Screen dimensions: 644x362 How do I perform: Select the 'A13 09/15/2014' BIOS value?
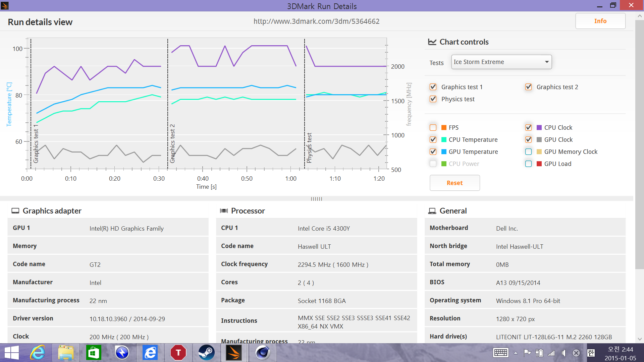pyautogui.click(x=518, y=283)
